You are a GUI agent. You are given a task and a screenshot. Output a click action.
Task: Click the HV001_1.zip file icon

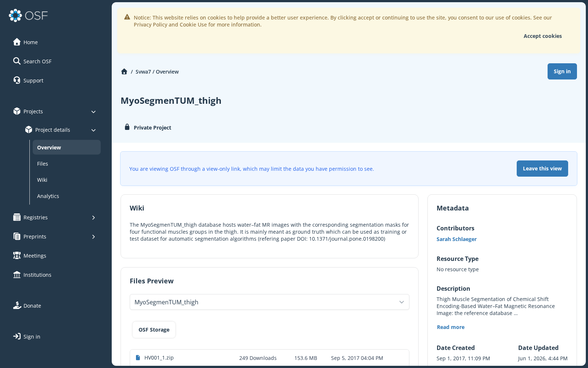(x=138, y=358)
